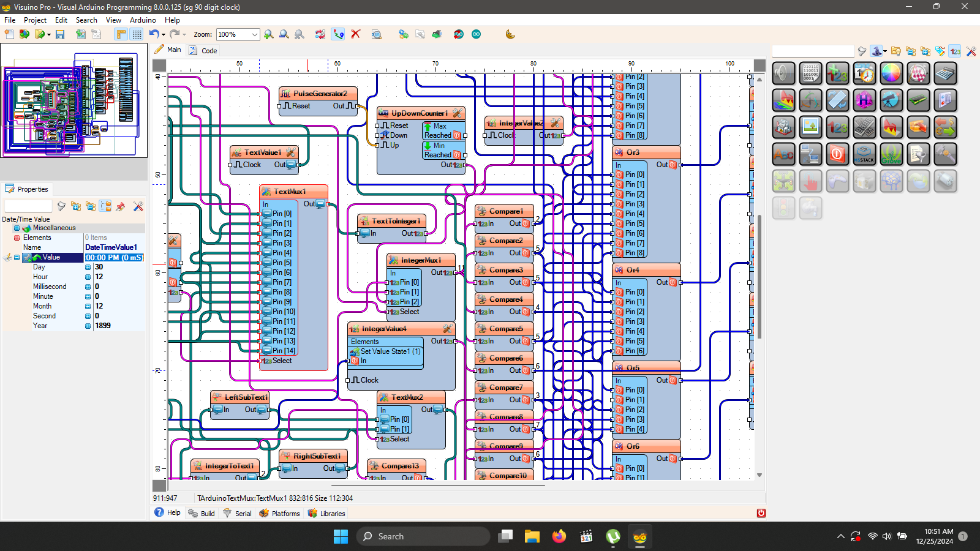Toggle the filter funnel in Properties toolbar
Image resolution: width=980 pixels, height=551 pixels.
(x=61, y=206)
